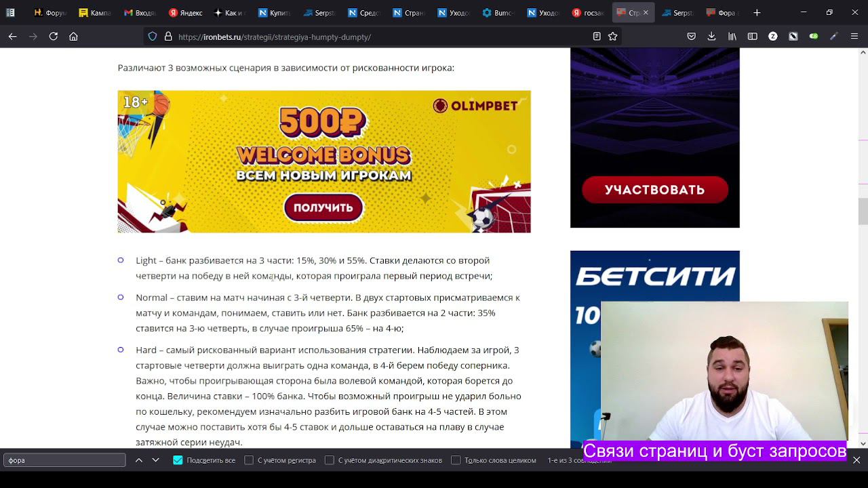Switch to the 'Форум' tab
The width and height of the screenshot is (868, 488).
click(x=50, y=12)
